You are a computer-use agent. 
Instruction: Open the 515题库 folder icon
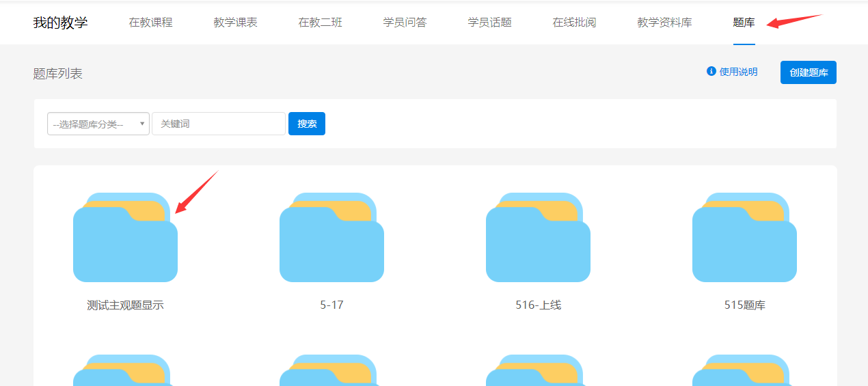coord(744,238)
